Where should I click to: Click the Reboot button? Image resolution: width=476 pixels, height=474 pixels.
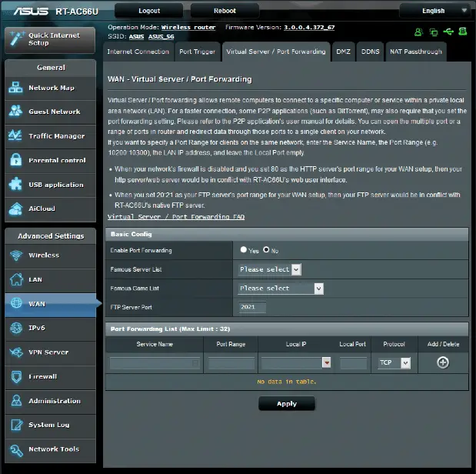coord(225,11)
